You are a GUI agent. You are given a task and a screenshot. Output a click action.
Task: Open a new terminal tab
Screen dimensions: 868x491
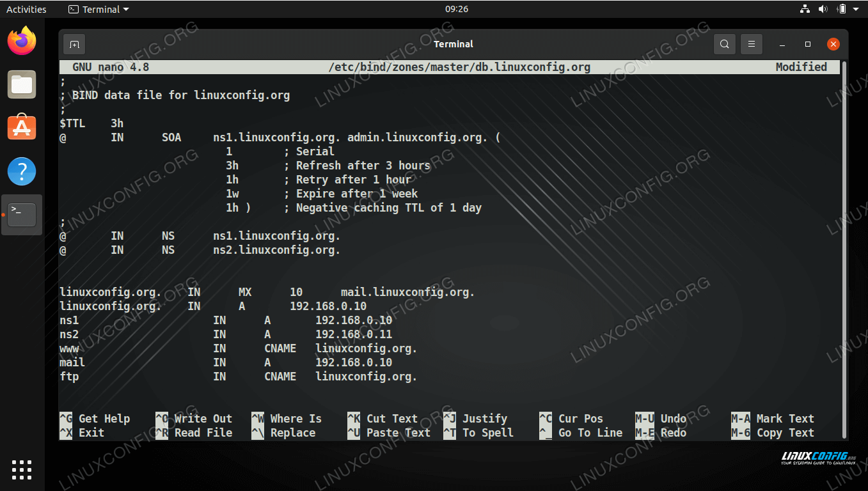click(x=74, y=44)
